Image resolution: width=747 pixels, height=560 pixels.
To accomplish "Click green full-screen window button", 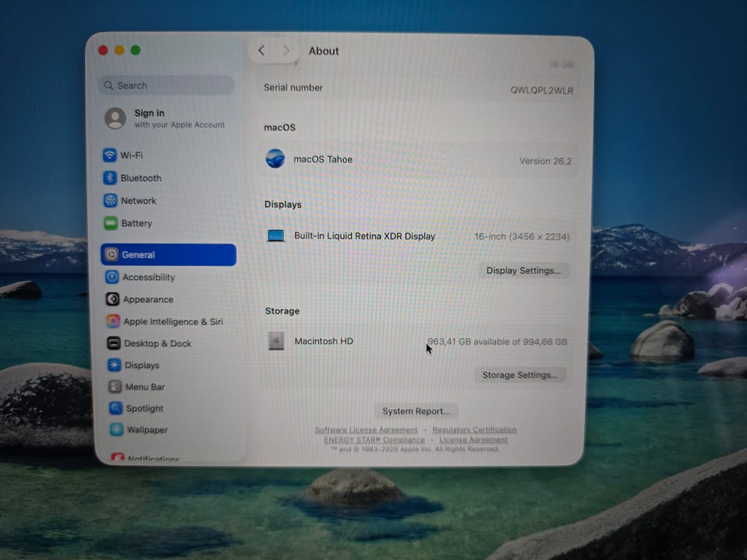I will pyautogui.click(x=135, y=50).
